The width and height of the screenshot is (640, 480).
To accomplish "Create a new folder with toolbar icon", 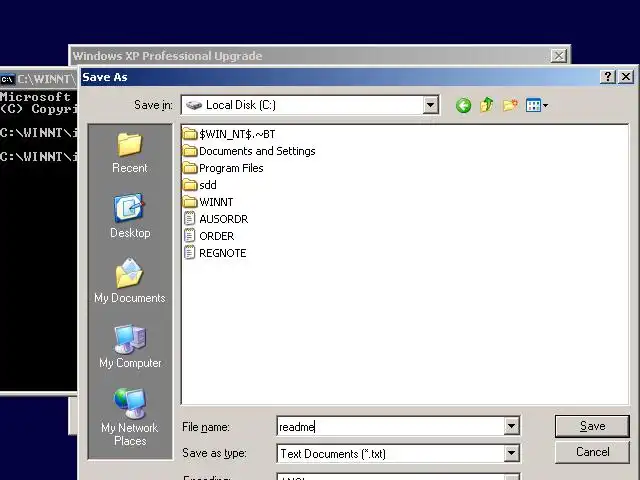I will (510, 106).
